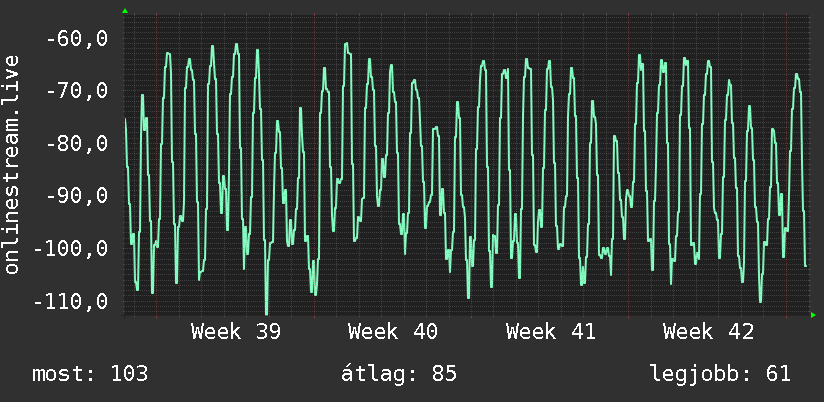
Task: Click the Week 42 axis label
Action: 708,332
